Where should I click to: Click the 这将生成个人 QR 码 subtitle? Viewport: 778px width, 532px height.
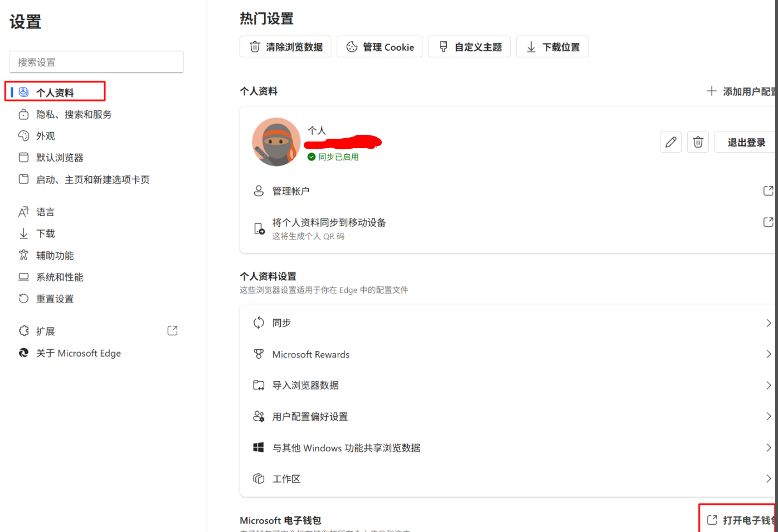pyautogui.click(x=308, y=236)
